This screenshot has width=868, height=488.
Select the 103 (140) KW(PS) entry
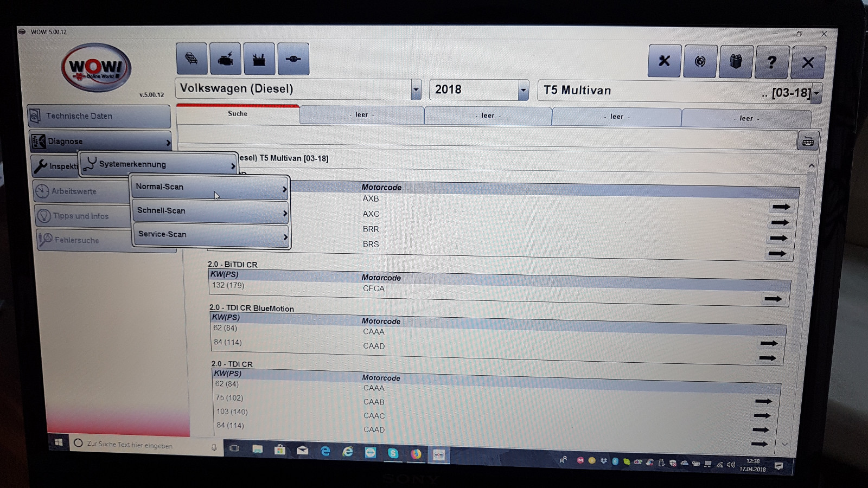[x=232, y=412]
